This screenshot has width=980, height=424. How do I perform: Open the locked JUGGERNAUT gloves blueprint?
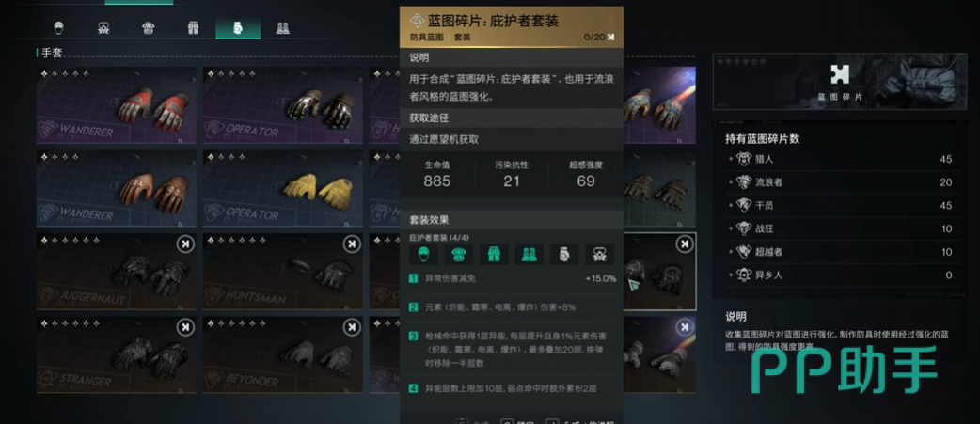(117, 272)
